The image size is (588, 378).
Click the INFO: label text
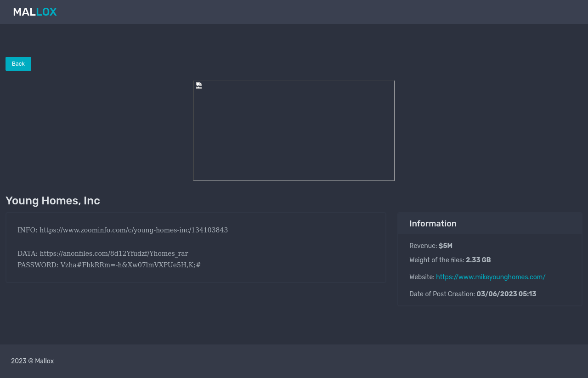click(27, 230)
